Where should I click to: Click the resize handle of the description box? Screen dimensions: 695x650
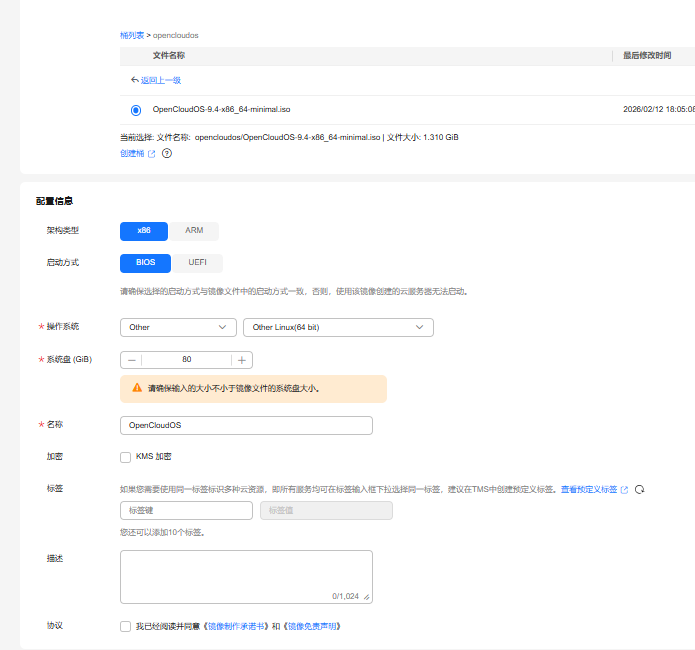pos(367,597)
